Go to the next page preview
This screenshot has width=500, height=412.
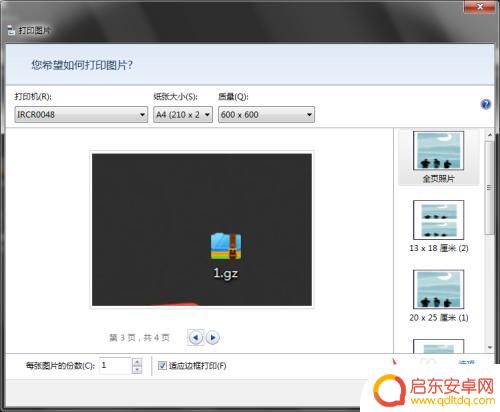point(213,338)
